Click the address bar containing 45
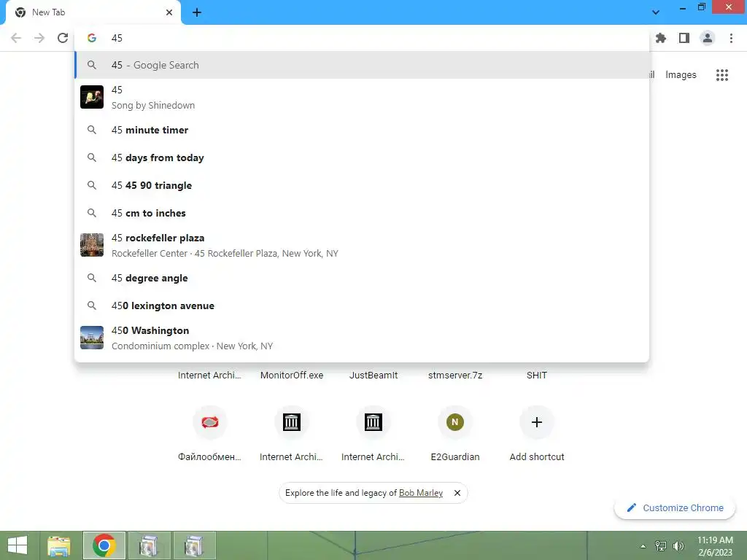Image resolution: width=747 pixels, height=560 pixels. pos(362,38)
